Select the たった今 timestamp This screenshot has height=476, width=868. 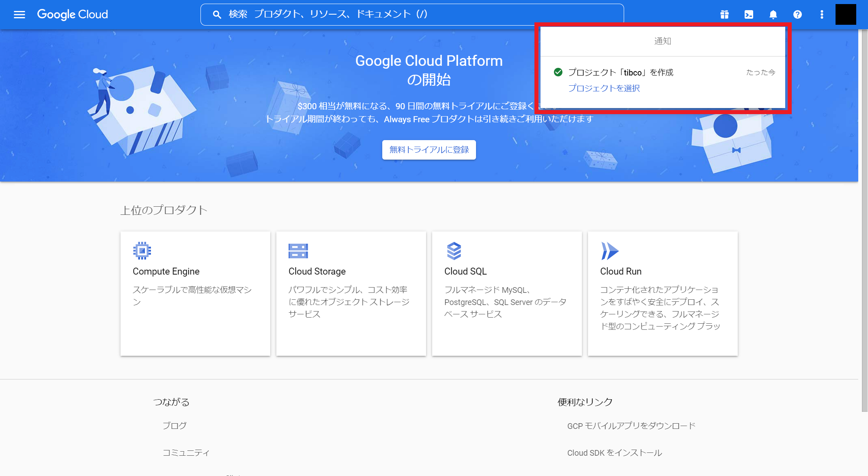click(x=760, y=72)
